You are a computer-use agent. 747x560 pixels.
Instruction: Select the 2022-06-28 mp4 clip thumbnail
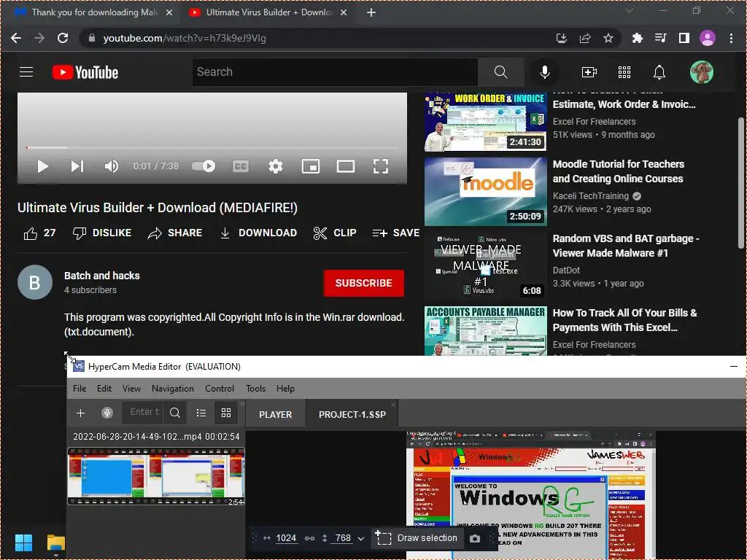156,476
